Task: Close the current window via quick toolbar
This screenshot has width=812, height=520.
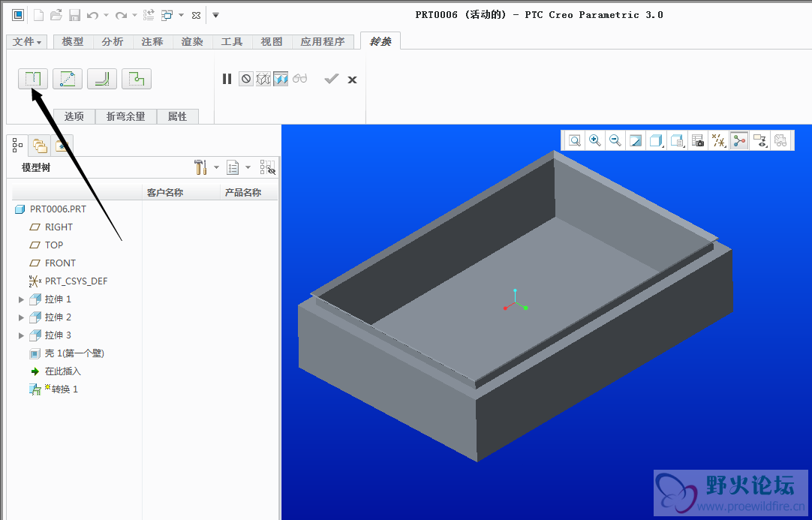Action: pos(196,16)
